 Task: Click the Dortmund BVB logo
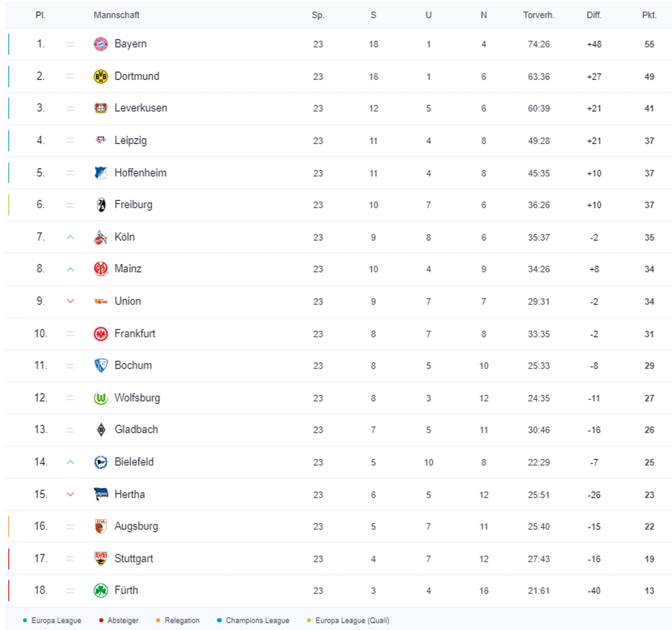(x=101, y=76)
